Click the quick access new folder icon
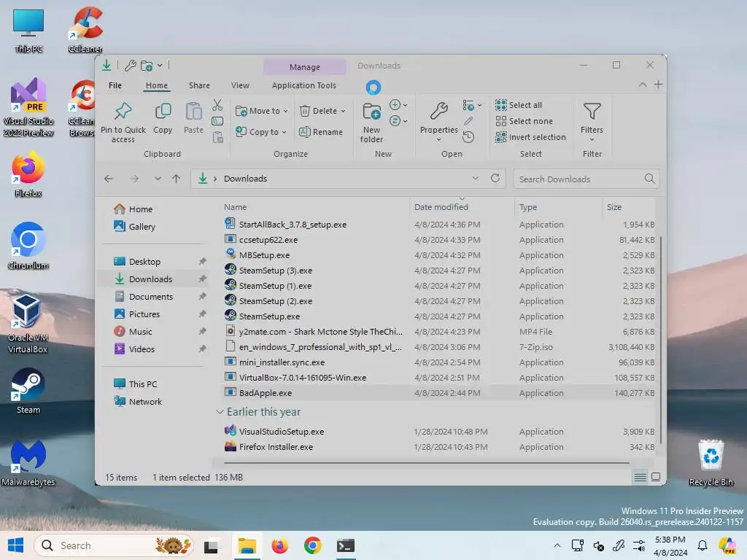This screenshot has height=560, width=747. coord(147,65)
